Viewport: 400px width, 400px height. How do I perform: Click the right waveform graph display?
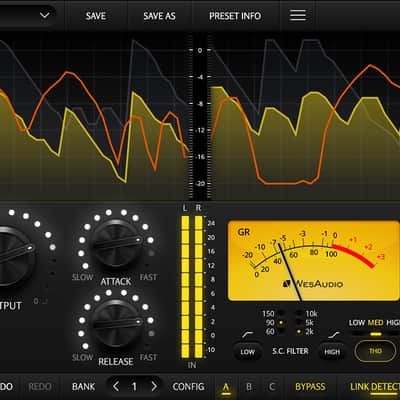tap(305, 117)
